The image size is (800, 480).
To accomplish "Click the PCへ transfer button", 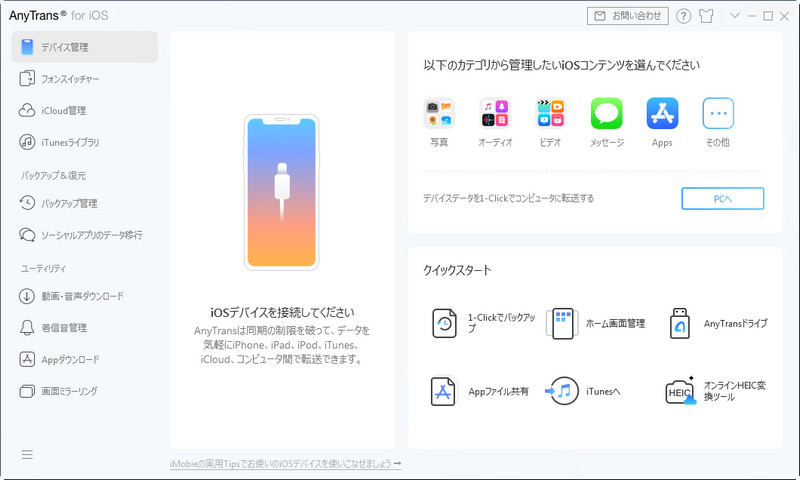I will 722,198.
